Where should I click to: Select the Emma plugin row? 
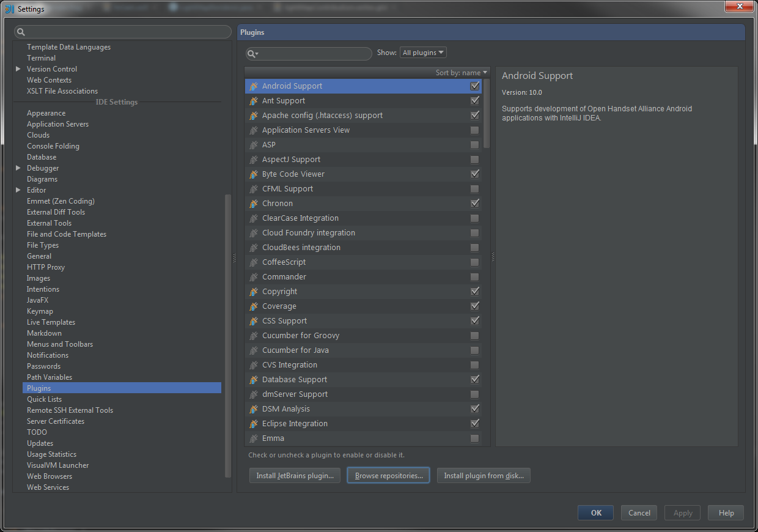tap(363, 438)
